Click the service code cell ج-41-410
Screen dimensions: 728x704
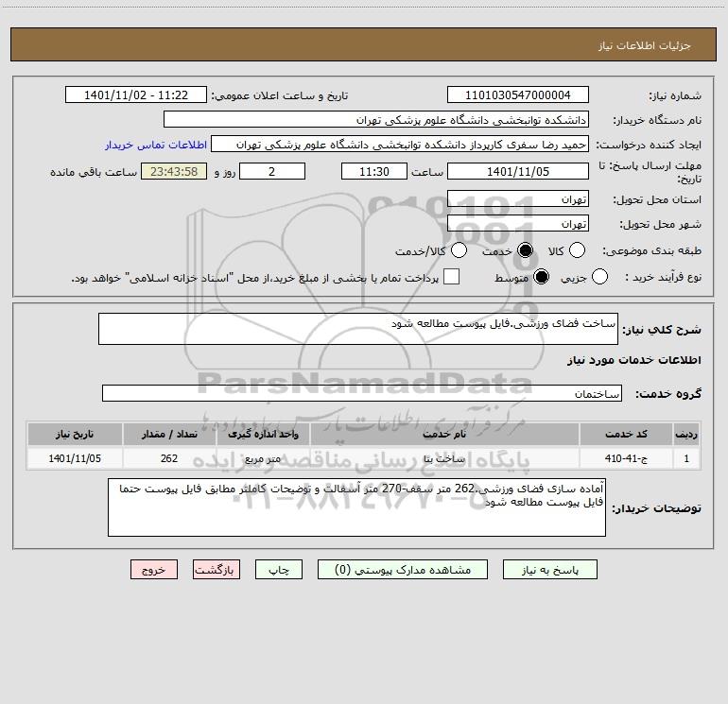pyautogui.click(x=626, y=458)
